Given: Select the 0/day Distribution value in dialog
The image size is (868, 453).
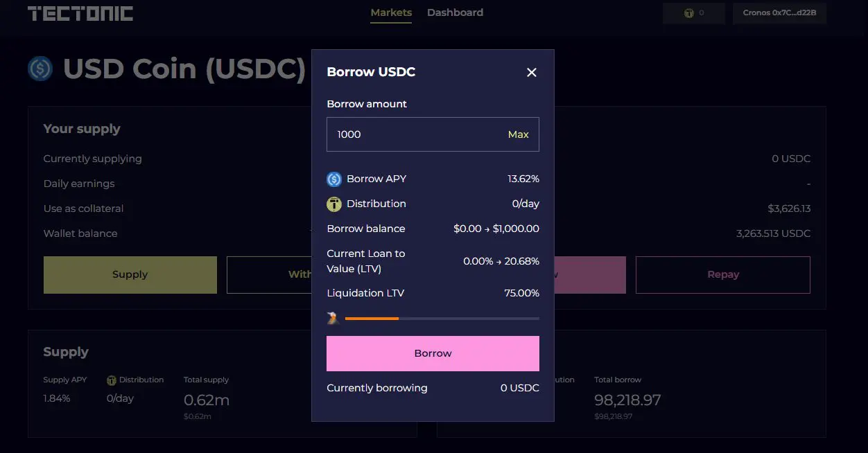Looking at the screenshot, I should pyautogui.click(x=526, y=204).
